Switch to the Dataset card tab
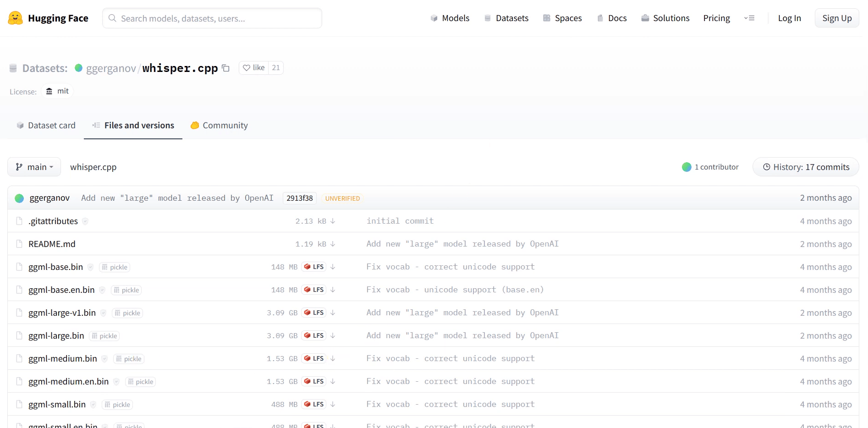The height and width of the screenshot is (428, 868). click(x=46, y=125)
